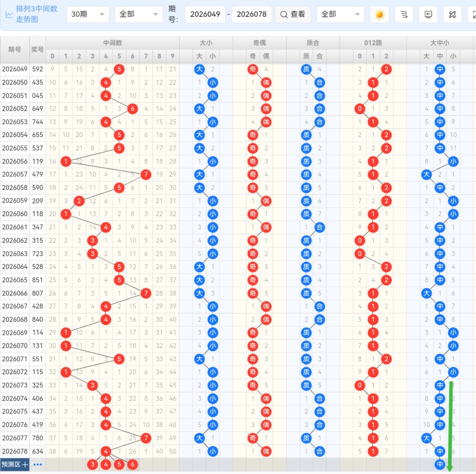Open the three-dots menu in prediction row
The width and height of the screenshot is (476, 474).
coord(38,464)
